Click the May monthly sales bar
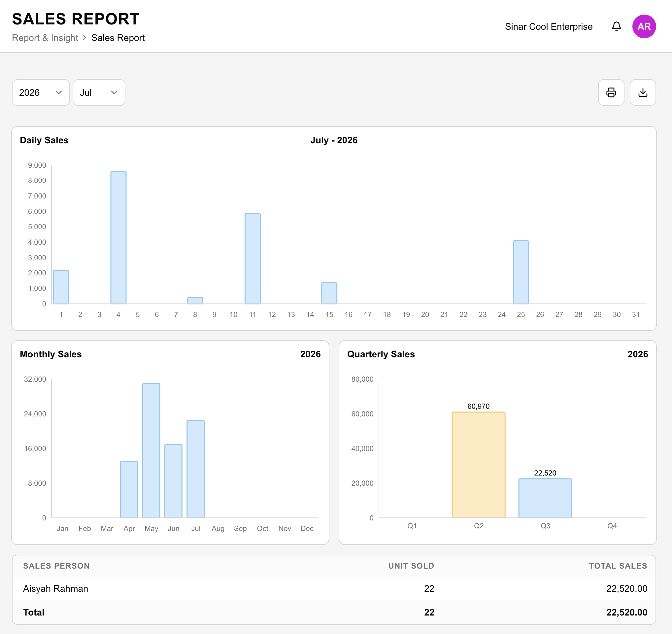This screenshot has height=634, width=672. point(151,450)
